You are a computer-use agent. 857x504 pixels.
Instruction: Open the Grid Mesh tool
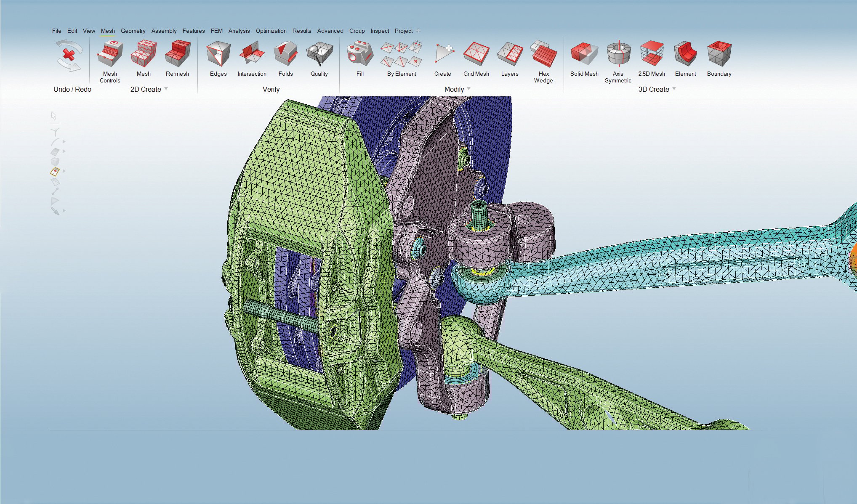coord(476,55)
